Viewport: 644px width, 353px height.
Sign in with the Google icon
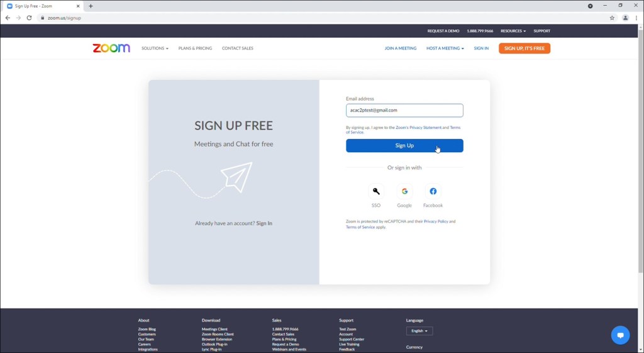point(404,191)
